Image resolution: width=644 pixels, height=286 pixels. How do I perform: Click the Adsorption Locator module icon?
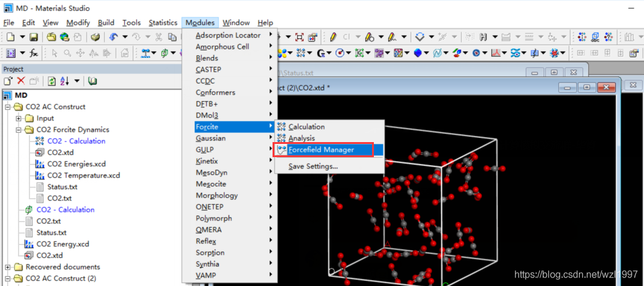point(145,52)
